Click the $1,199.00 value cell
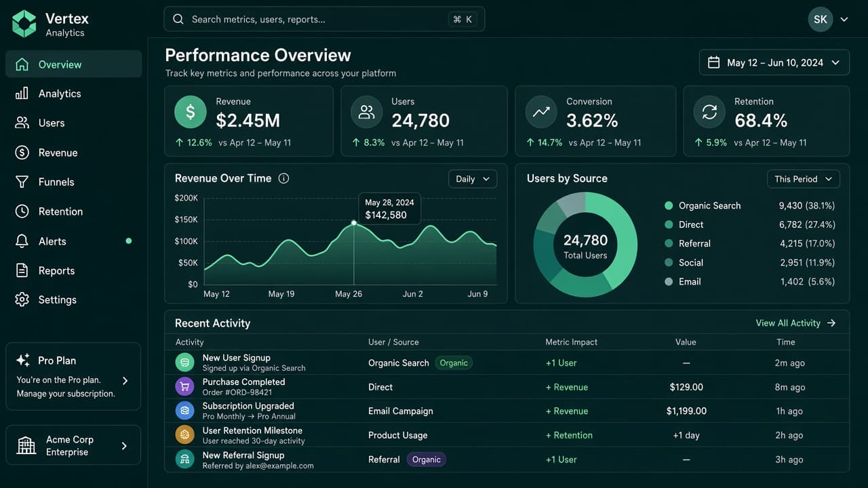Image resolution: width=868 pixels, height=488 pixels. coord(686,411)
